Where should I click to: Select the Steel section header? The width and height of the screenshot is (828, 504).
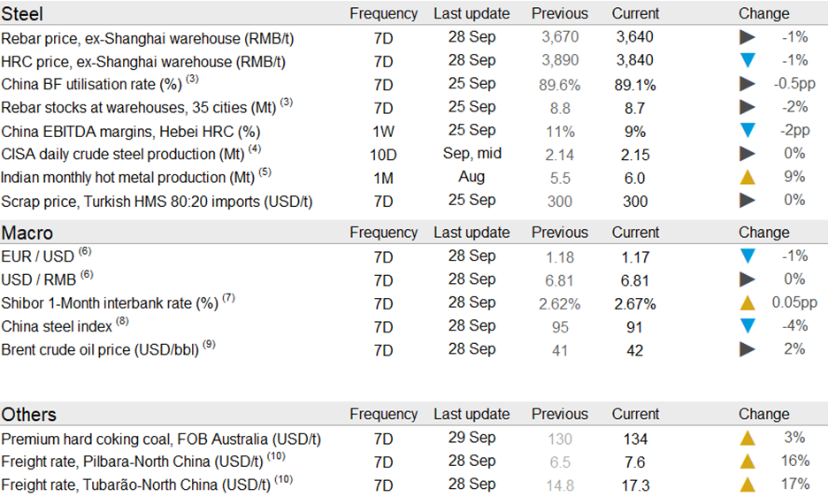click(22, 14)
